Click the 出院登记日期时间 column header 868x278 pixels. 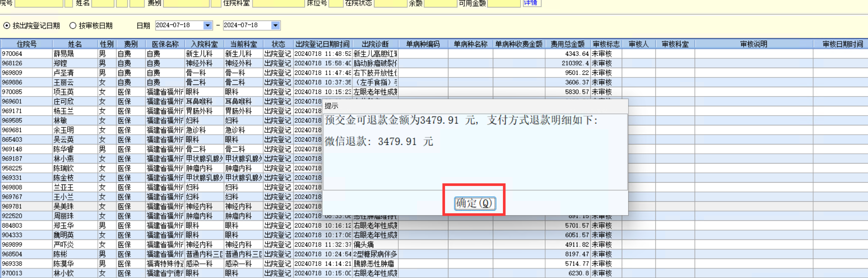click(x=322, y=44)
